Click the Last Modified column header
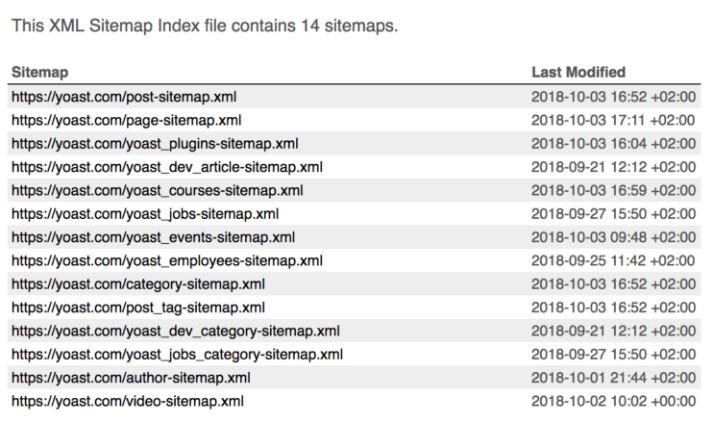This screenshot has height=422, width=712. click(x=578, y=72)
